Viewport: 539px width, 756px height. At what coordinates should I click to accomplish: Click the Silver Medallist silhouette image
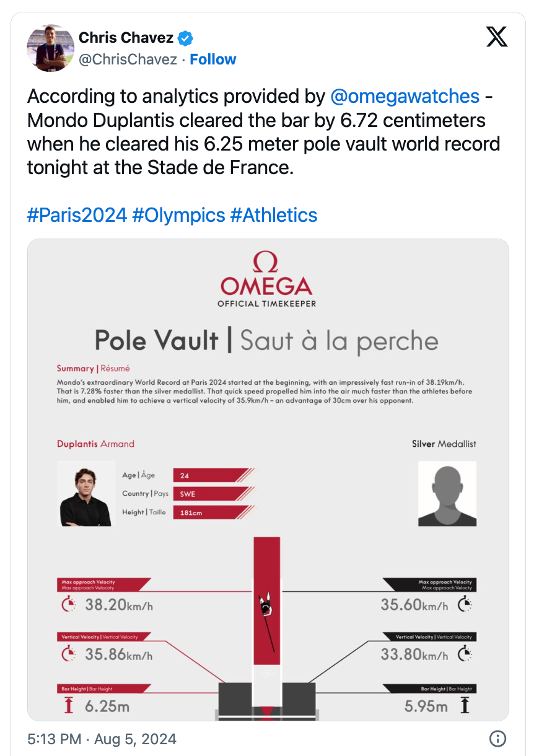[x=447, y=494]
